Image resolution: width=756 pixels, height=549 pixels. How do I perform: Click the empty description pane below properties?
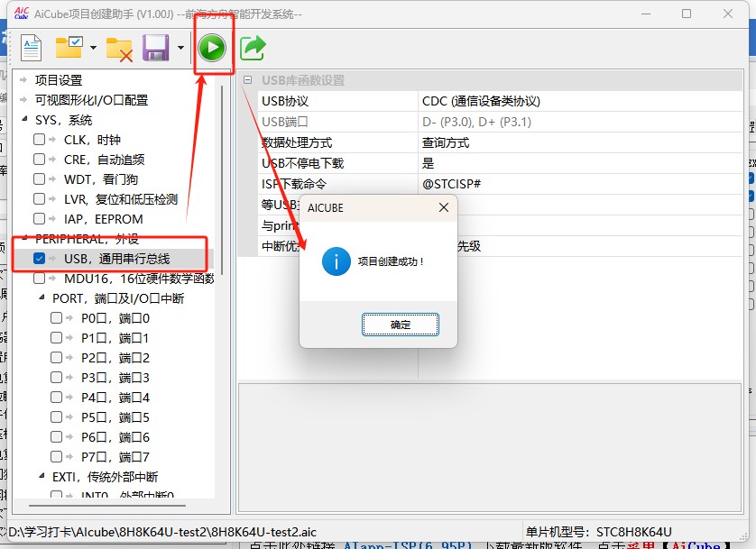pyautogui.click(x=489, y=448)
